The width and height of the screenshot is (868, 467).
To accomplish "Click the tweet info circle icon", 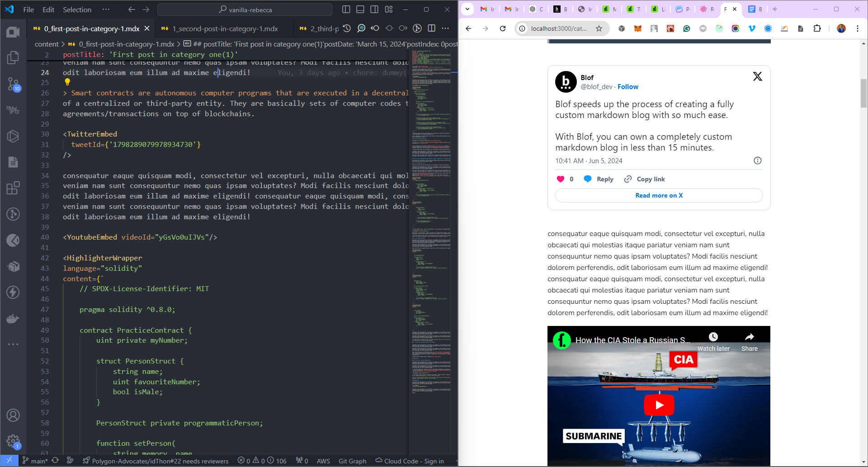I will coord(758,160).
